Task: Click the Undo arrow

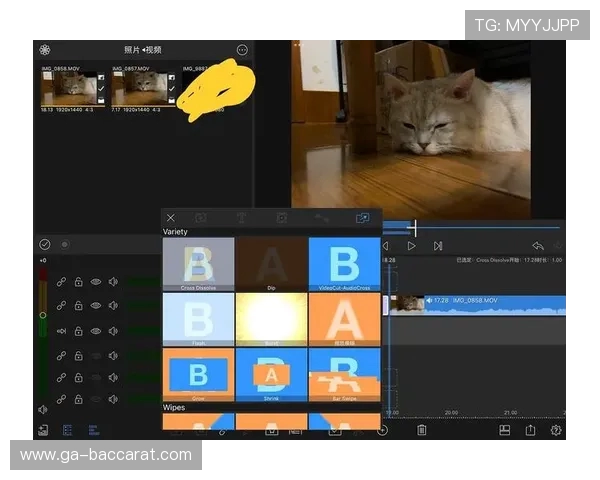Action: pos(537,246)
